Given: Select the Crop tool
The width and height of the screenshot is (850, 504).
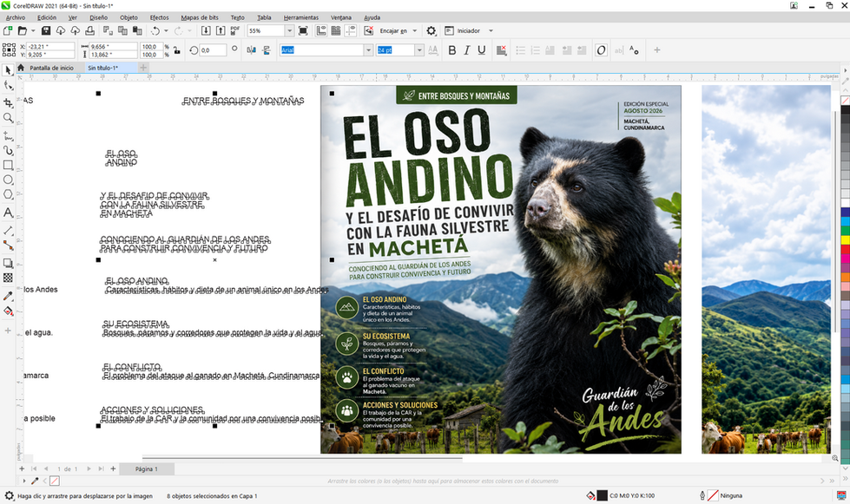Looking at the screenshot, I should pos(8,102).
